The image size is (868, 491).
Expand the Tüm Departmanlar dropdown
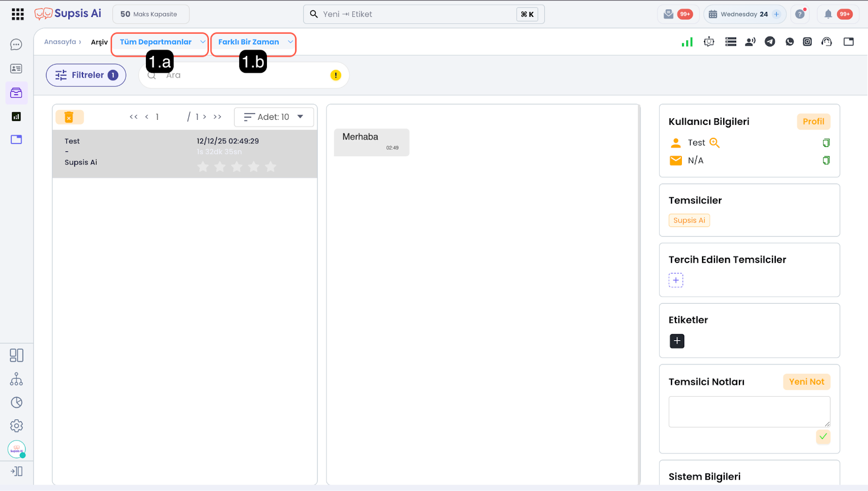click(159, 42)
